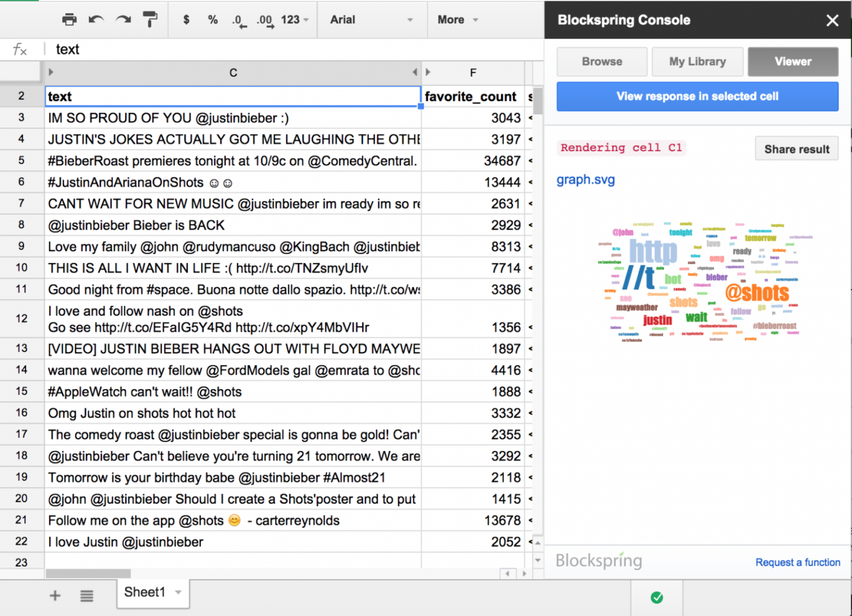This screenshot has height=616, width=852.
Task: Open the More toolbar dropdown
Action: [x=457, y=20]
